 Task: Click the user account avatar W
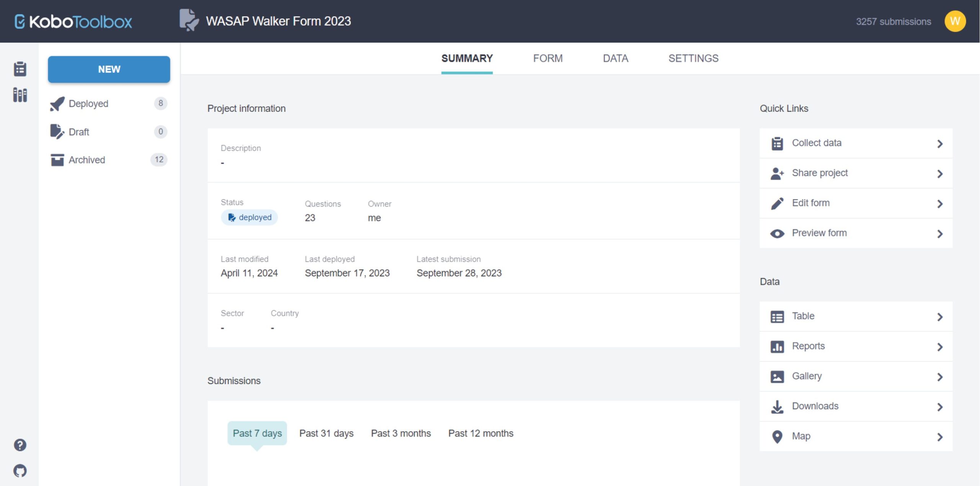click(955, 21)
